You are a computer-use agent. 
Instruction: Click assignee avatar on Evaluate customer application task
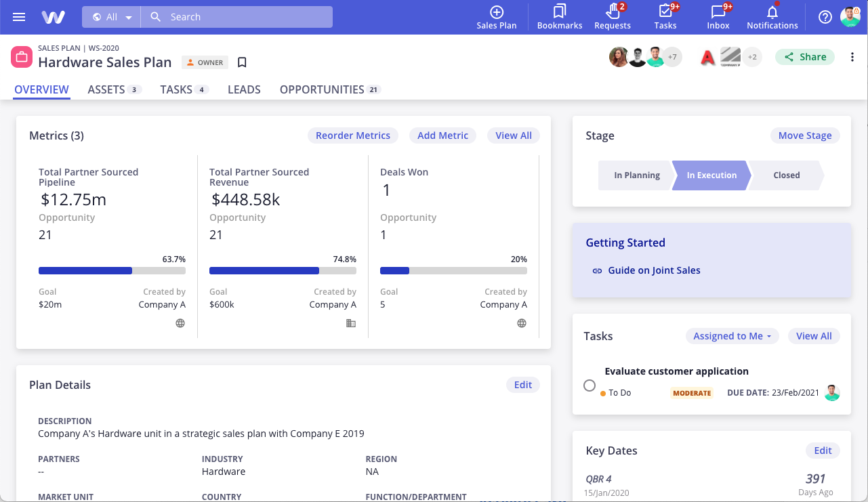[x=833, y=393]
